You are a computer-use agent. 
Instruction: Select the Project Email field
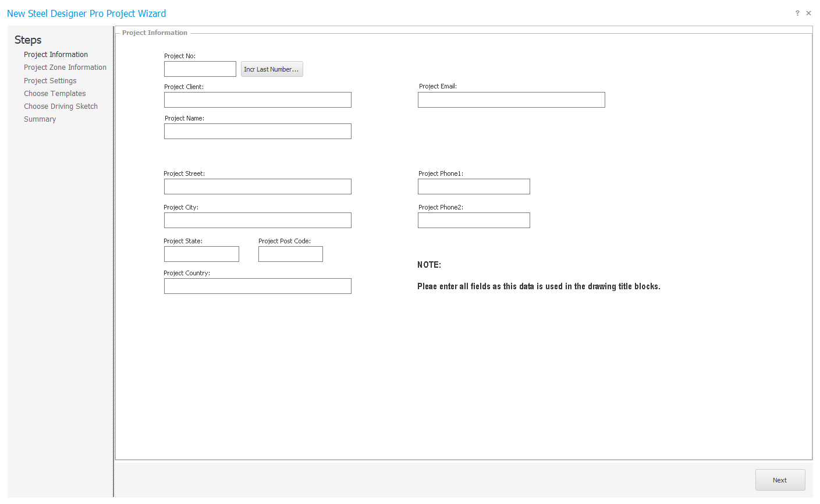pos(512,100)
